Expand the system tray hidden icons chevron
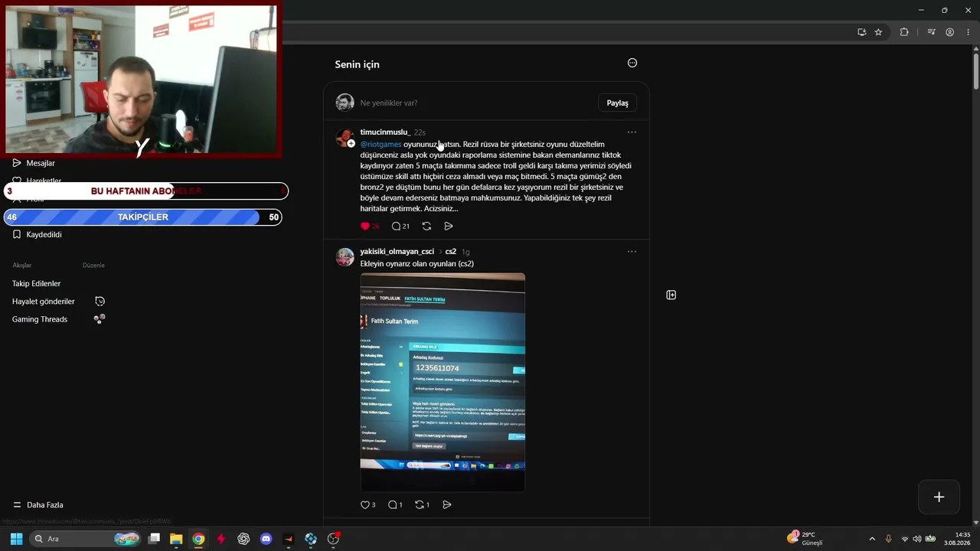 (x=871, y=539)
